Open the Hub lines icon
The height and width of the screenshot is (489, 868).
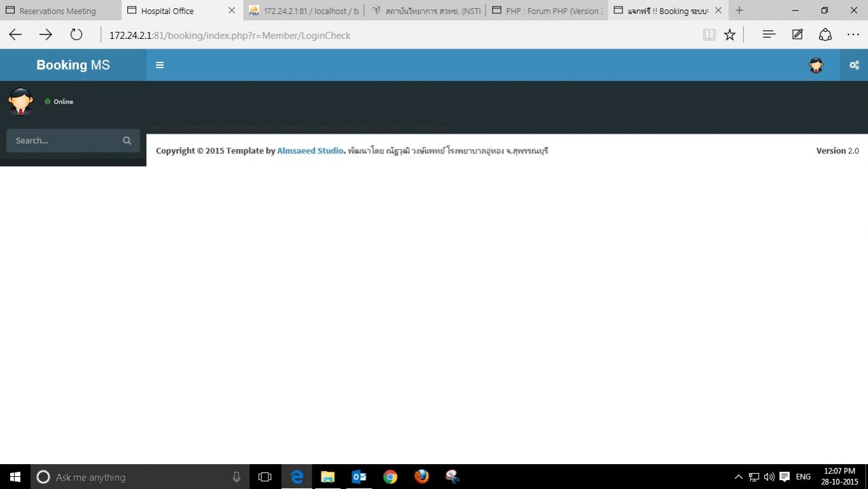[769, 35]
